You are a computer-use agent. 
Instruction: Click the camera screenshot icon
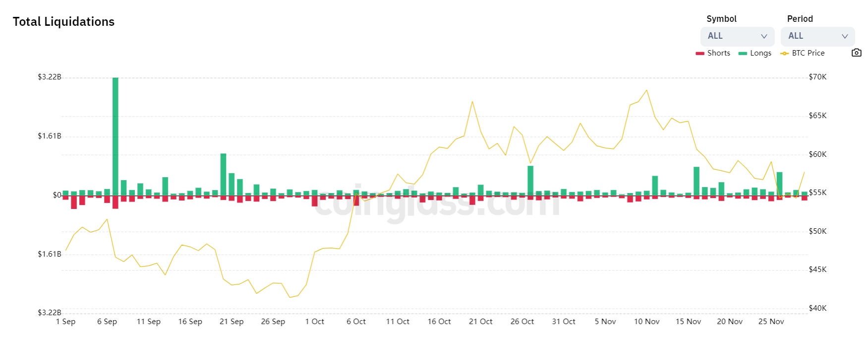pyautogui.click(x=856, y=53)
